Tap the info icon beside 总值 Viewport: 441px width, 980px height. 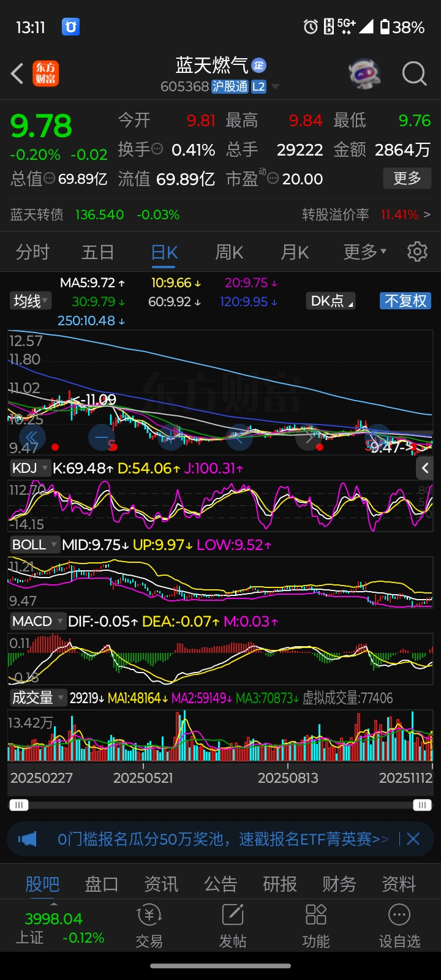click(x=50, y=179)
